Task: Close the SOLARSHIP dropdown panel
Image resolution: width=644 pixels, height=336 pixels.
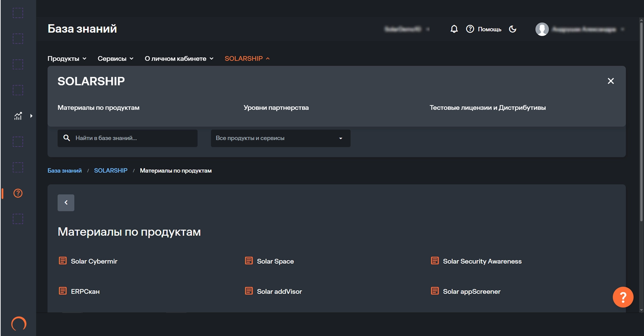Action: [x=611, y=81]
